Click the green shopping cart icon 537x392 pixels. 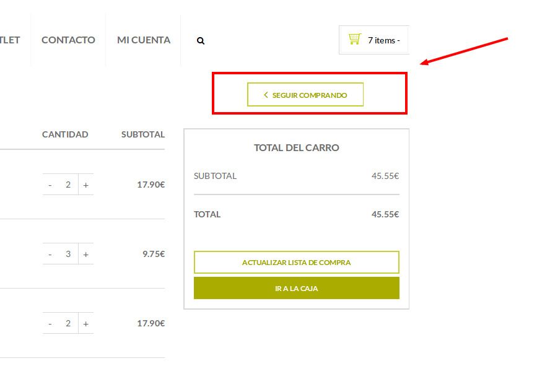tap(354, 39)
